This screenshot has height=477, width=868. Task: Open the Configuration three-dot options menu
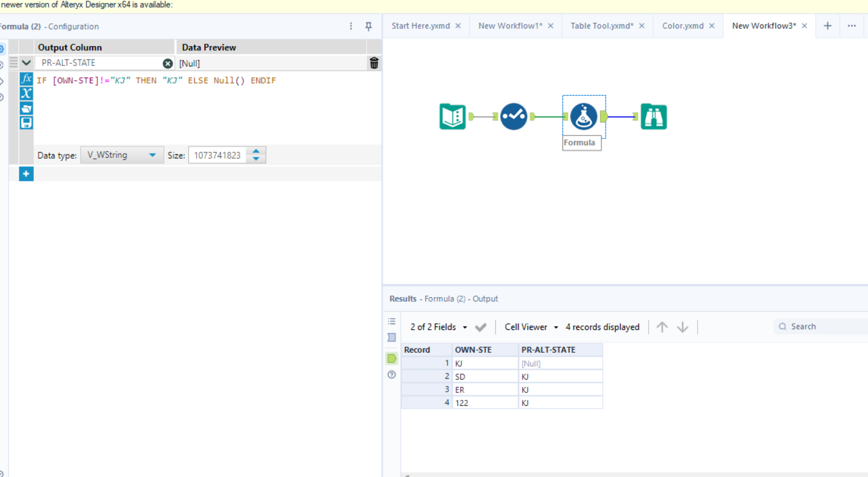(x=351, y=26)
